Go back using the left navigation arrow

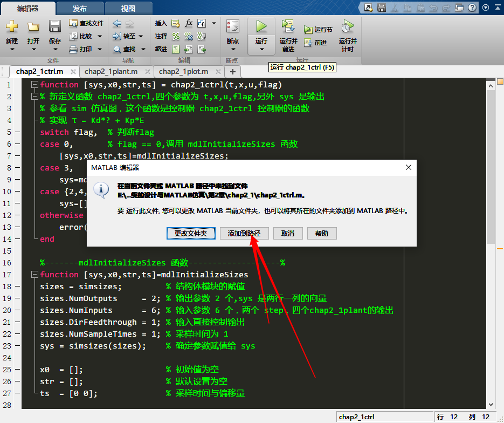[x=117, y=23]
